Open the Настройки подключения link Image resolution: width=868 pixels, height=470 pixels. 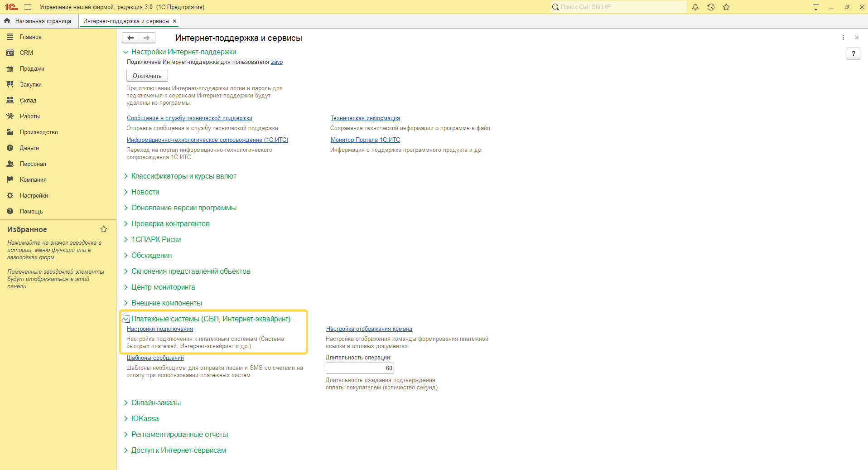[159, 329]
